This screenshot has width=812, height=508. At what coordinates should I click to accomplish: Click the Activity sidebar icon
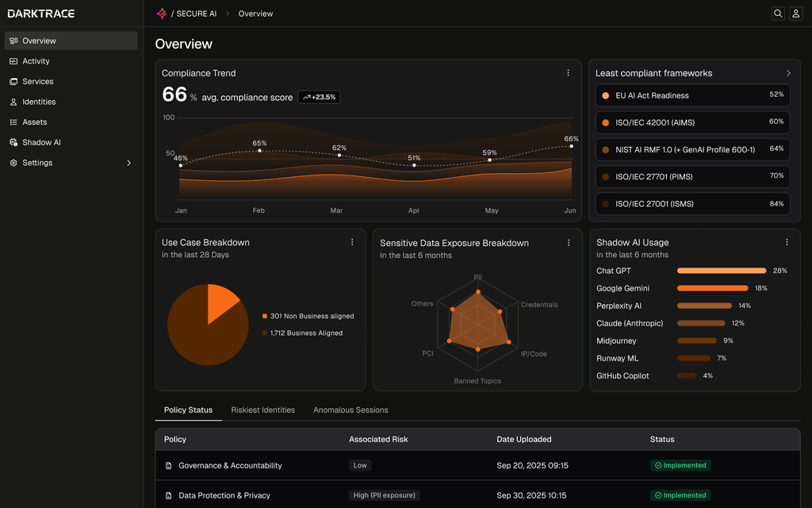[13, 61]
